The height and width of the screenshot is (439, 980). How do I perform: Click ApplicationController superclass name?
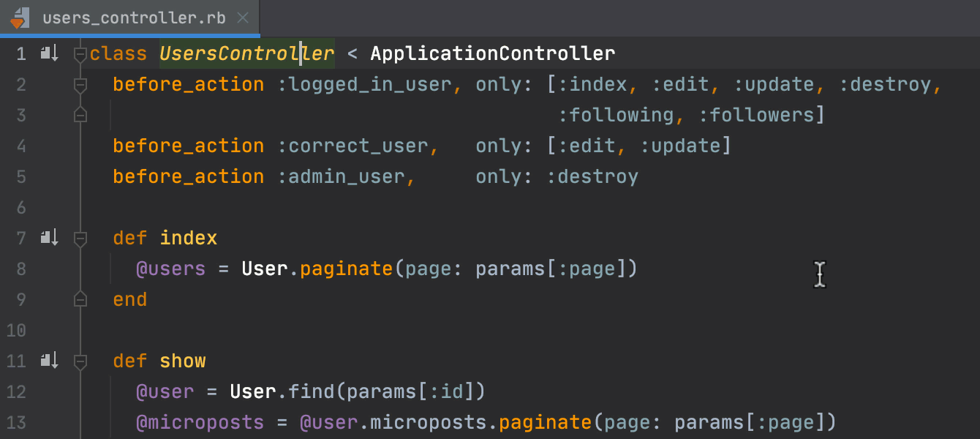point(492,53)
